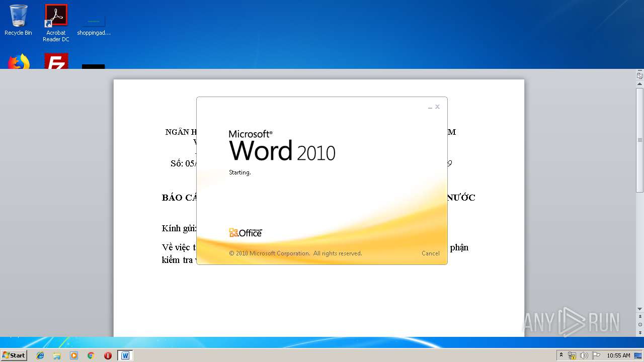The width and height of the screenshot is (644, 362).
Task: Click the 'Số: 05/' document text
Action: [184, 163]
